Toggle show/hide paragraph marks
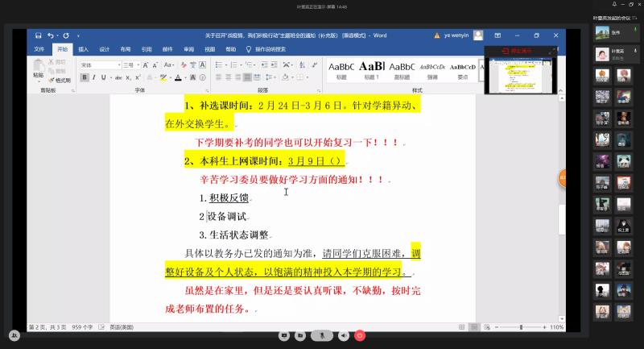 315,65
